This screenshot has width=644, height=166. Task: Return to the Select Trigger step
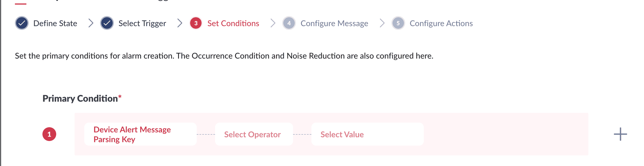click(x=142, y=23)
